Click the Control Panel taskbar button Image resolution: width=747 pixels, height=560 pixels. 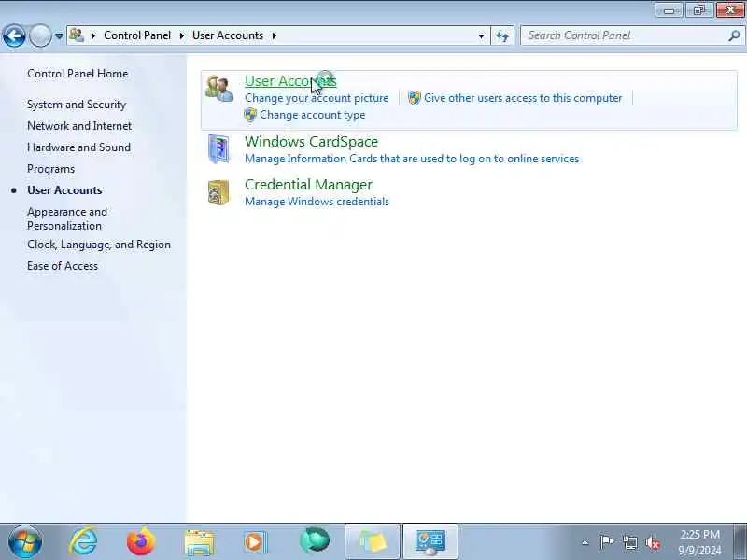pos(430,541)
